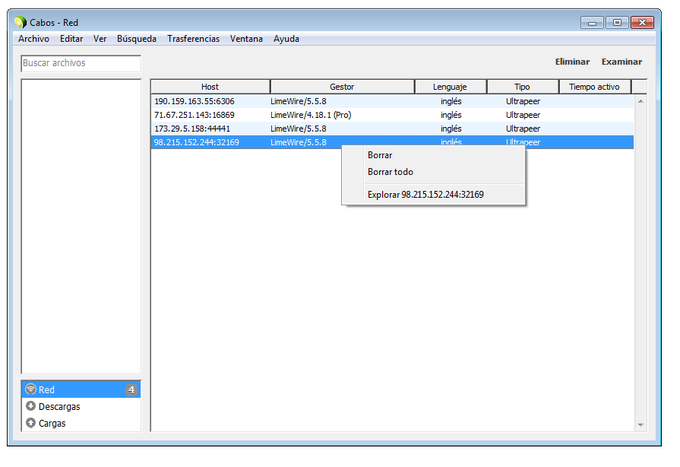This screenshot has height=467, width=680.
Task: Sort by the Tipo column header
Action: point(523,87)
